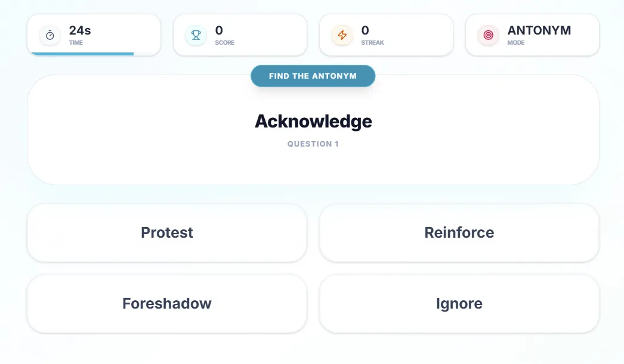Click the TIME label under timer
The image size is (624, 364).
(x=76, y=42)
